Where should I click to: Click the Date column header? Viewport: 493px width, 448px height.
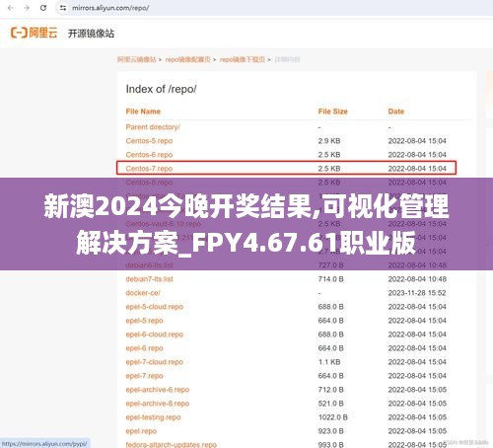(396, 112)
